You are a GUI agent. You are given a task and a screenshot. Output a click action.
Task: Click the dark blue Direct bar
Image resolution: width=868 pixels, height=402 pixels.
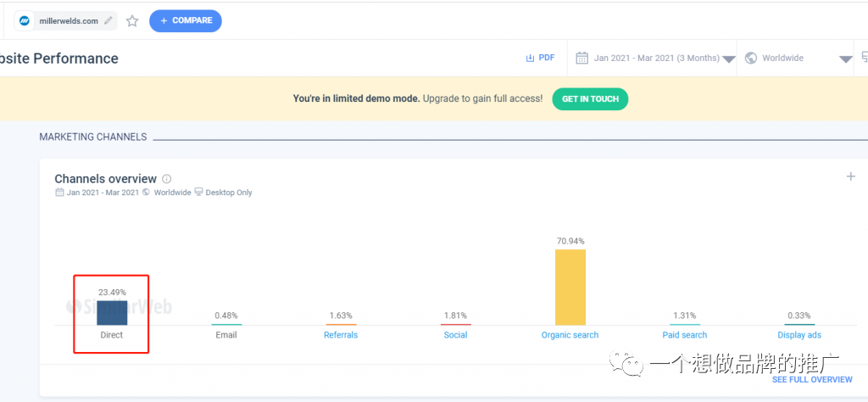coord(112,313)
